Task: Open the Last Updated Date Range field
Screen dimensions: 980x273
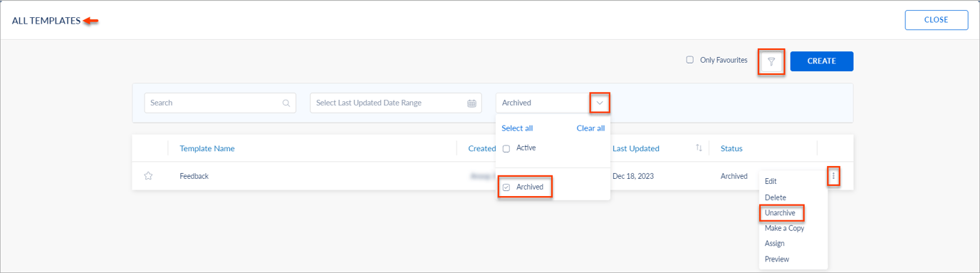Action: tap(396, 103)
